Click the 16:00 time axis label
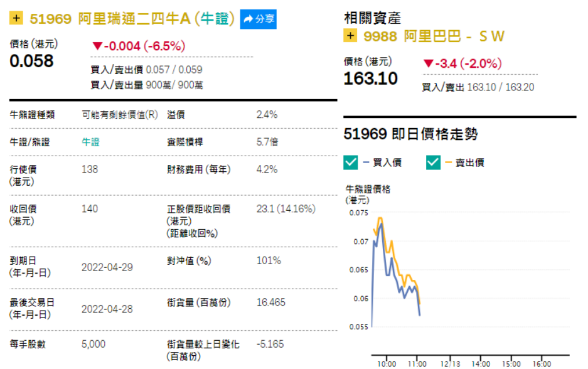This screenshot has width=588, height=369. tap(541, 363)
